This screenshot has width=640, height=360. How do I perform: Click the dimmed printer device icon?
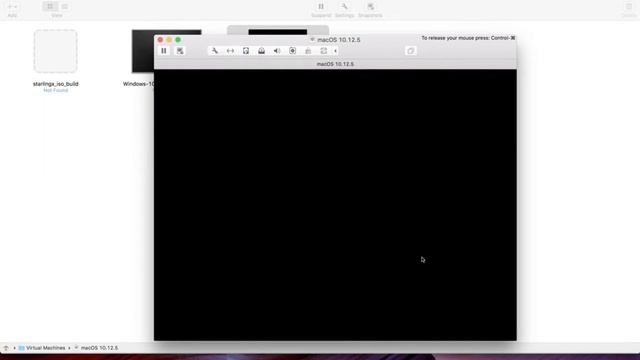pyautogui.click(x=308, y=51)
